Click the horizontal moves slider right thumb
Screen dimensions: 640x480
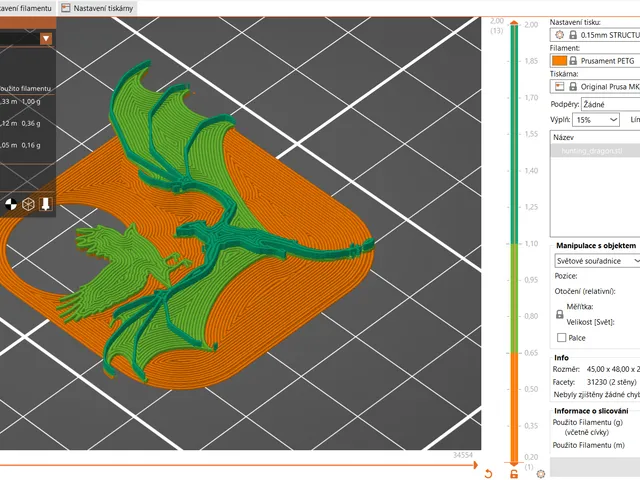[x=475, y=464]
